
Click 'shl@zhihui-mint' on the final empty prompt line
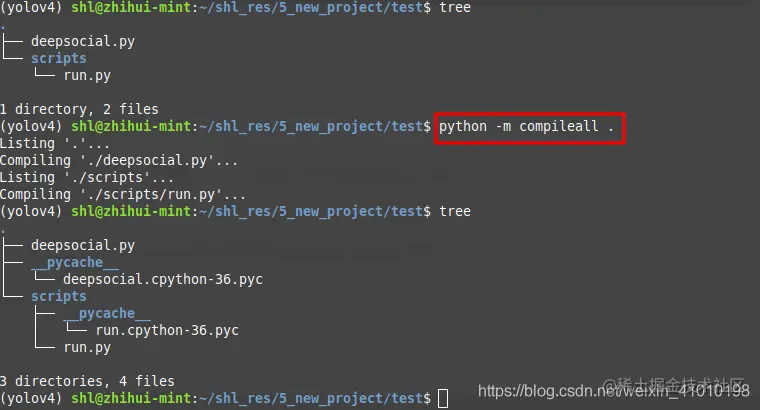point(131,398)
